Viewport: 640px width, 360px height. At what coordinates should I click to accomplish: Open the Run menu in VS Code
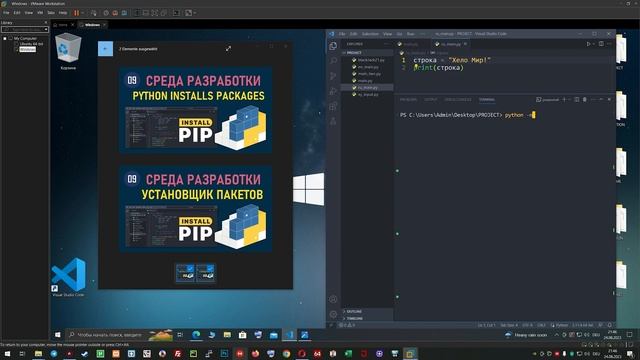click(410, 34)
